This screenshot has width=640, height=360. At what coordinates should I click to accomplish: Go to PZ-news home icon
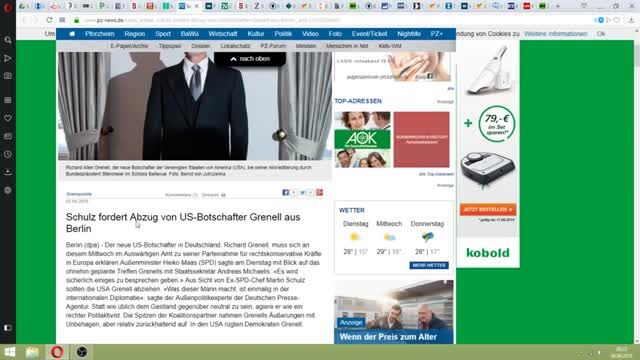(72, 34)
